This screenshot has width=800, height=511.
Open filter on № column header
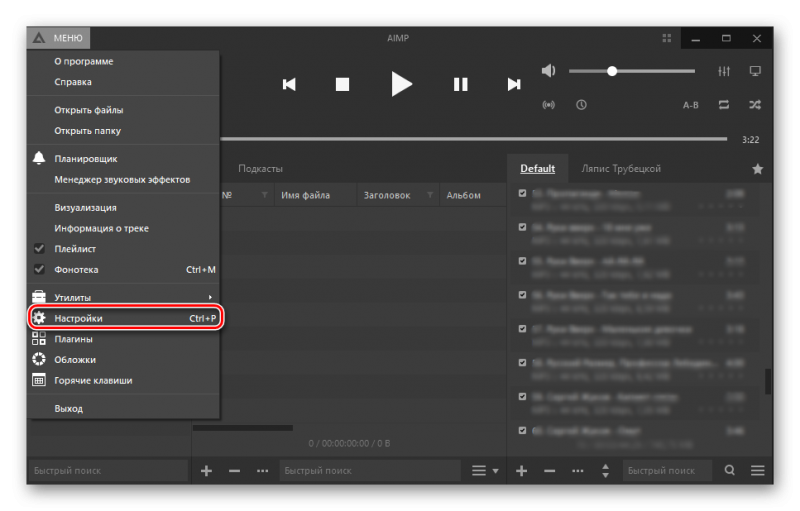coord(264,195)
